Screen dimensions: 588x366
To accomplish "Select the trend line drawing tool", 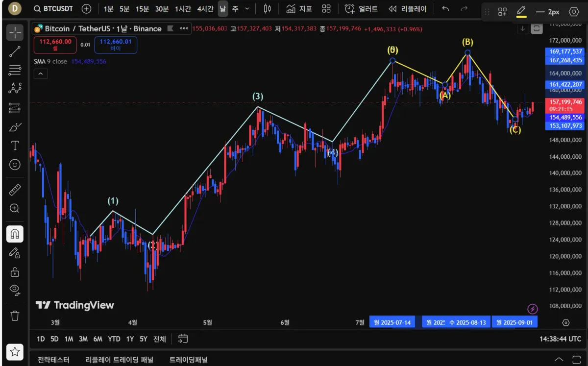I will tap(15, 51).
